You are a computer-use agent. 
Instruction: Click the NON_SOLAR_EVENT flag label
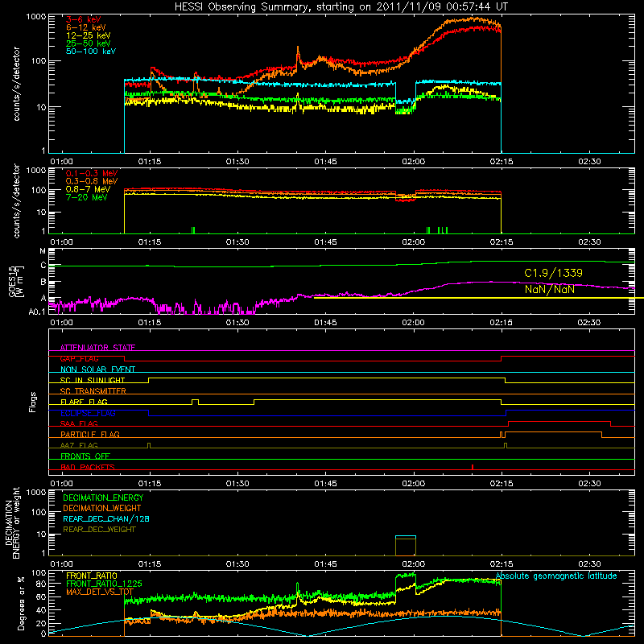tap(97, 369)
